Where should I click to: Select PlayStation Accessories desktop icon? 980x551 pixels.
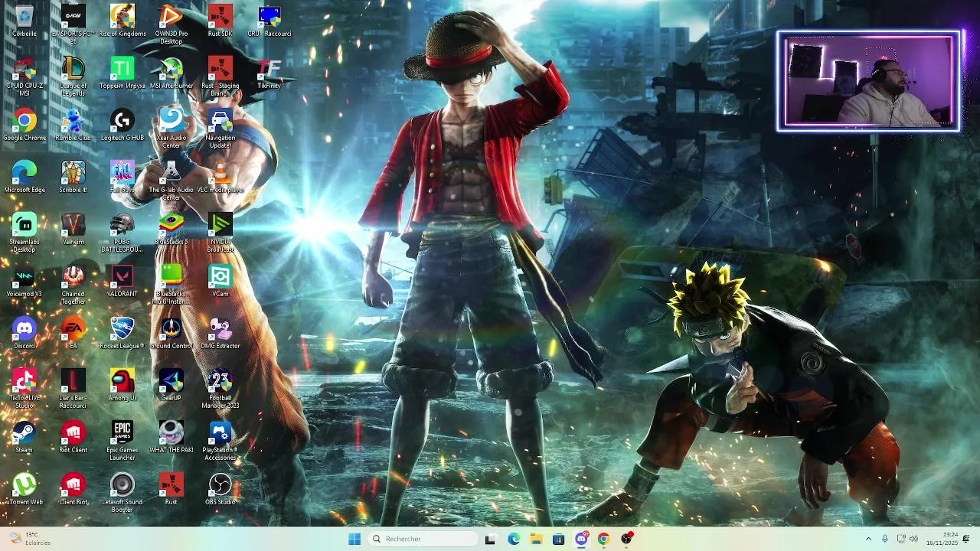click(x=220, y=441)
